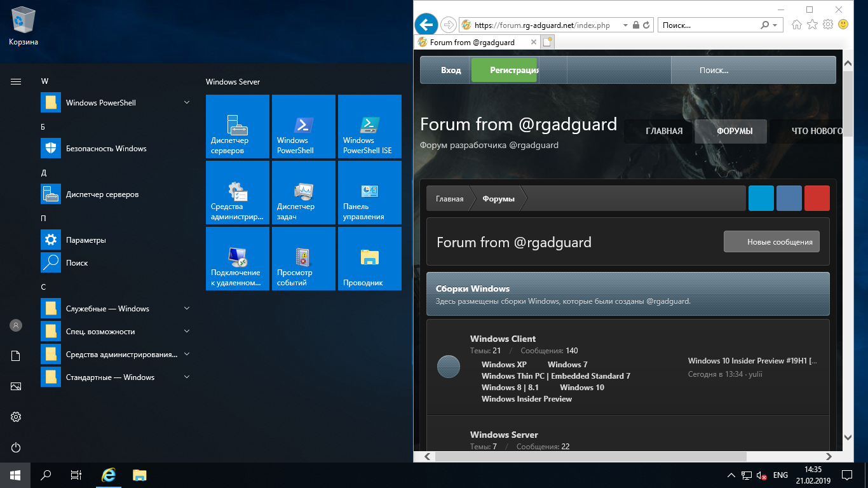The height and width of the screenshot is (488, 868).
Task: Open the Диспетчер задач tile
Action: [304, 193]
